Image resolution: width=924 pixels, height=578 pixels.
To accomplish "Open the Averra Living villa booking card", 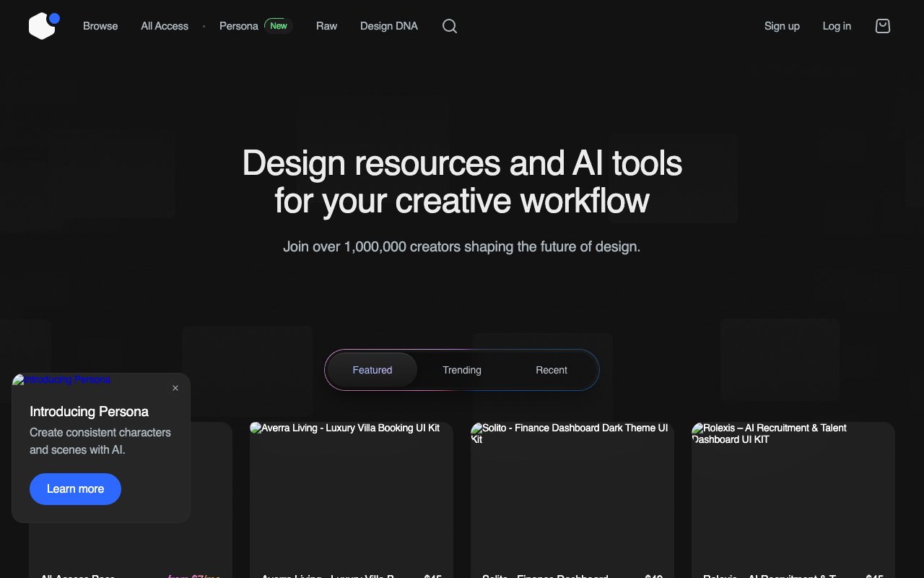I will tap(352, 500).
